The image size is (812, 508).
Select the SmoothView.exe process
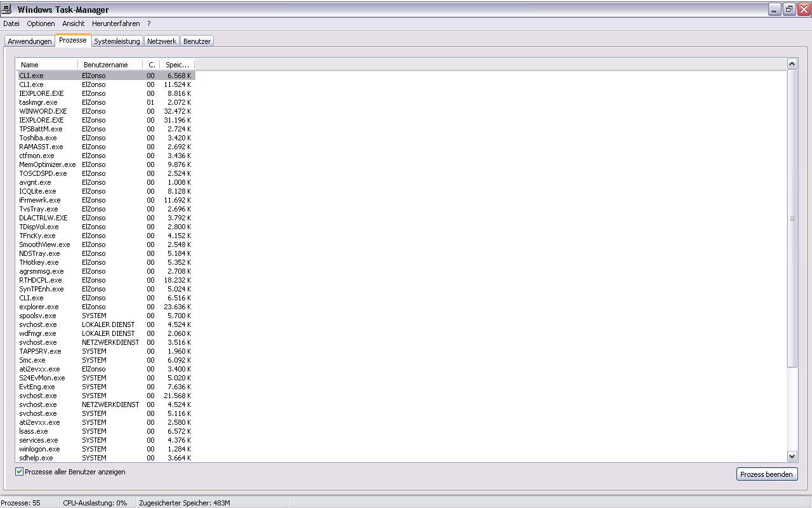click(106, 244)
